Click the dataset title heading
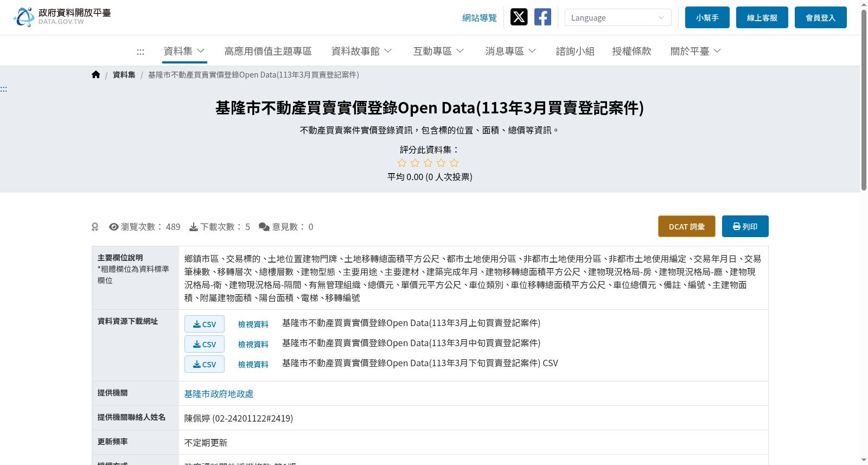The width and height of the screenshot is (868, 465). [x=430, y=108]
